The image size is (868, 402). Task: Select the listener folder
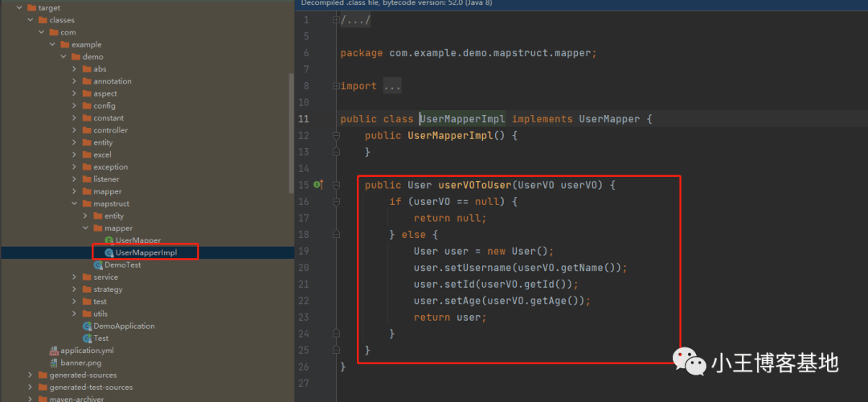[x=106, y=178]
